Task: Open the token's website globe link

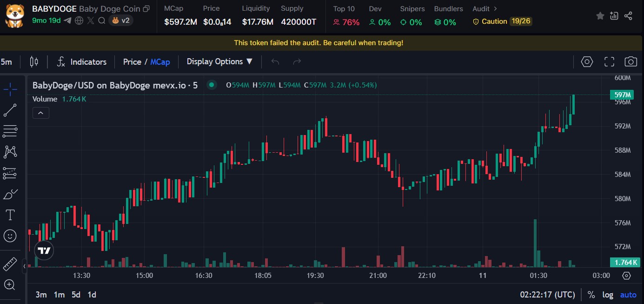Action: [x=79, y=20]
